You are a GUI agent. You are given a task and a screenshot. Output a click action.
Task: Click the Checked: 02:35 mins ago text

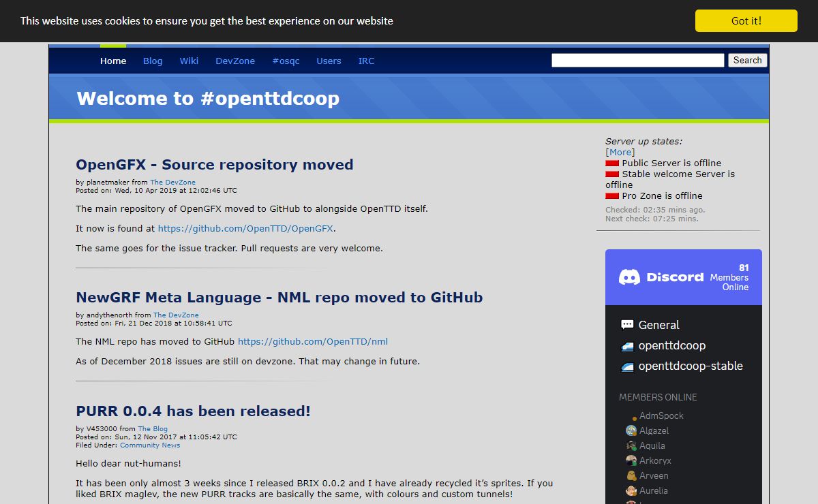655,210
